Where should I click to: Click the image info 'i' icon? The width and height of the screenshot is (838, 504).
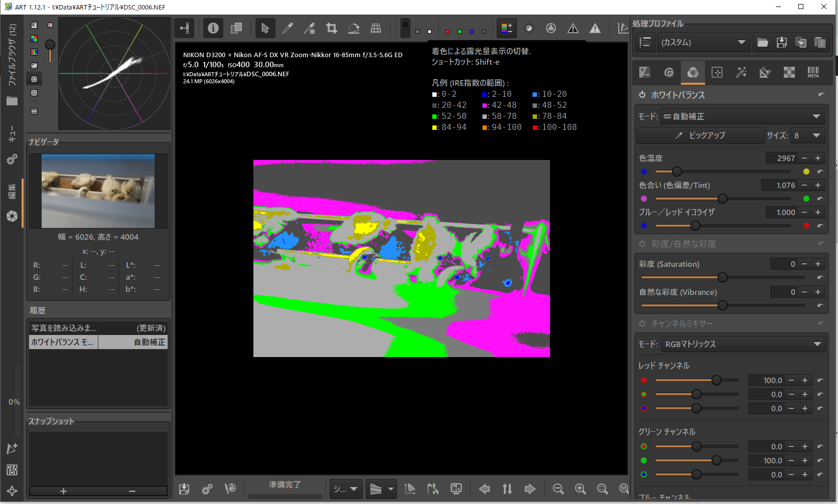point(213,28)
